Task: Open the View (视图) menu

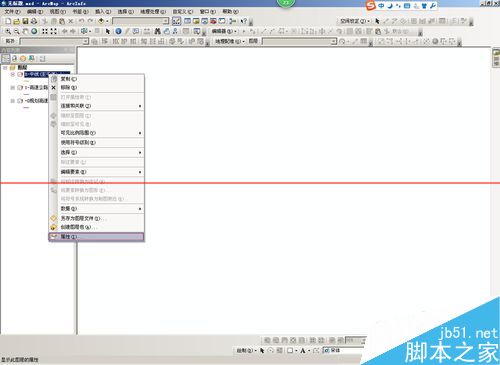Action: pyautogui.click(x=58, y=12)
